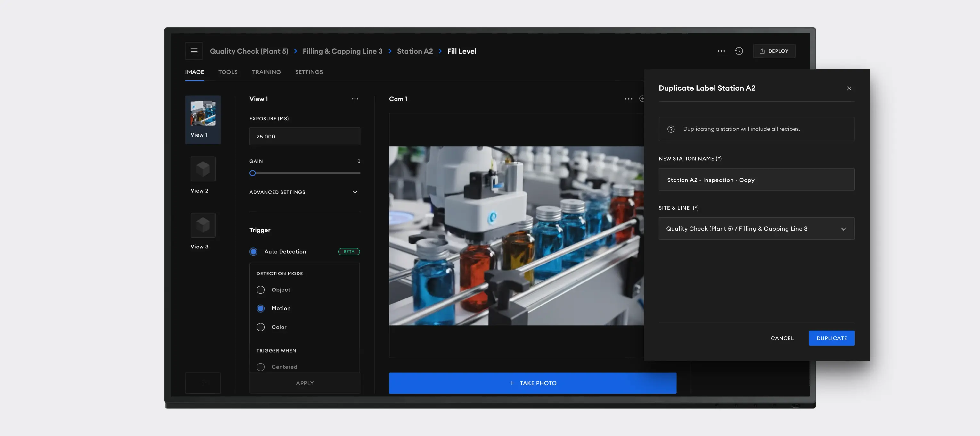Switch to the TOOLS tab
The height and width of the screenshot is (436, 980).
pos(227,72)
